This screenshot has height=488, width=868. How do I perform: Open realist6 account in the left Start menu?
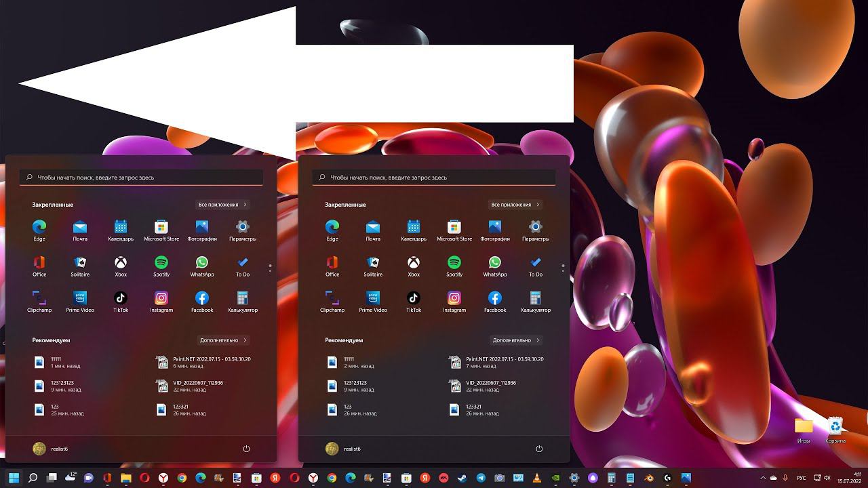(x=51, y=449)
